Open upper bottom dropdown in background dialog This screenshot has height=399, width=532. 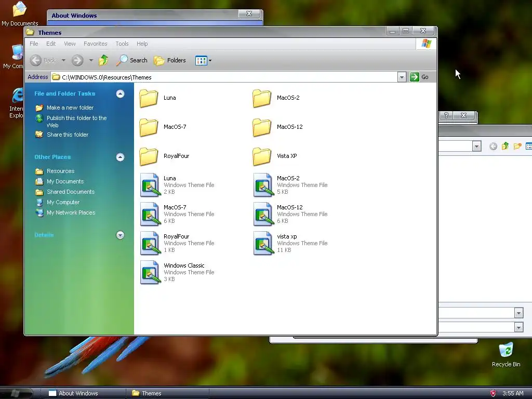518,313
